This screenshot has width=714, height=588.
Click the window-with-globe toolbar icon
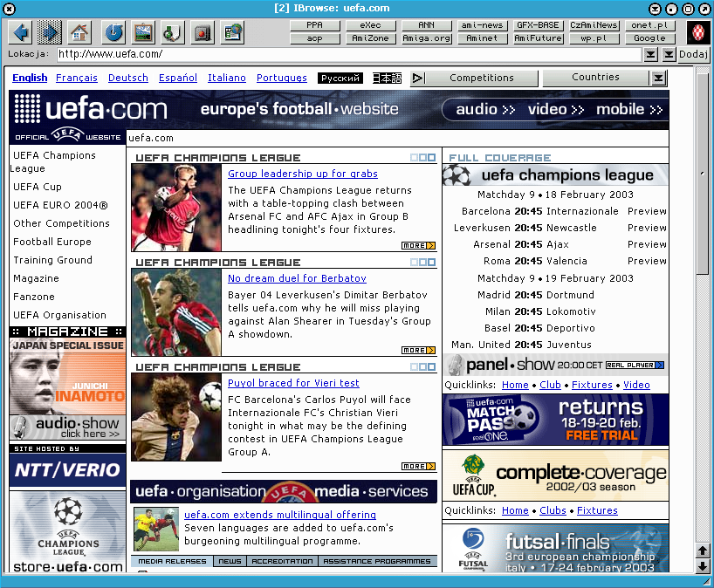point(233,32)
